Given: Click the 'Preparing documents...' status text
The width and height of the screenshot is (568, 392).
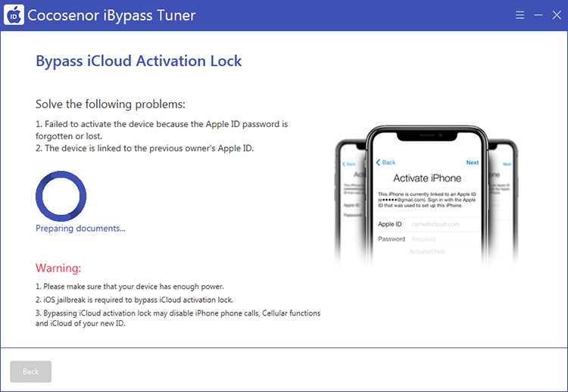Looking at the screenshot, I should point(80,229).
